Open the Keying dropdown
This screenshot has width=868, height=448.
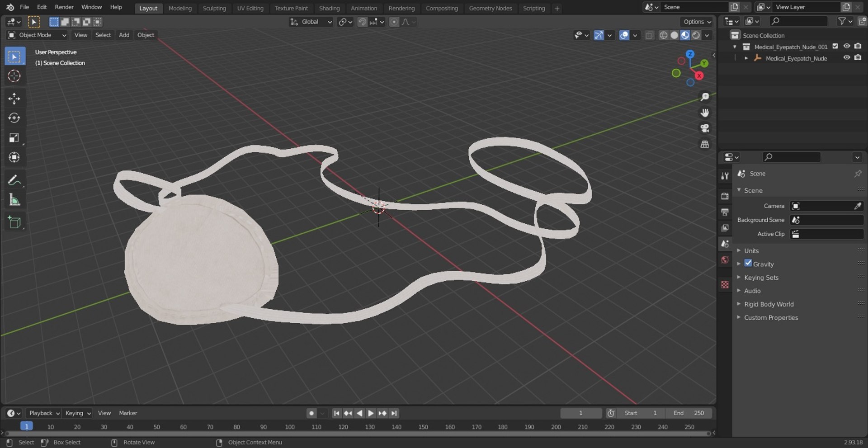tap(78, 413)
